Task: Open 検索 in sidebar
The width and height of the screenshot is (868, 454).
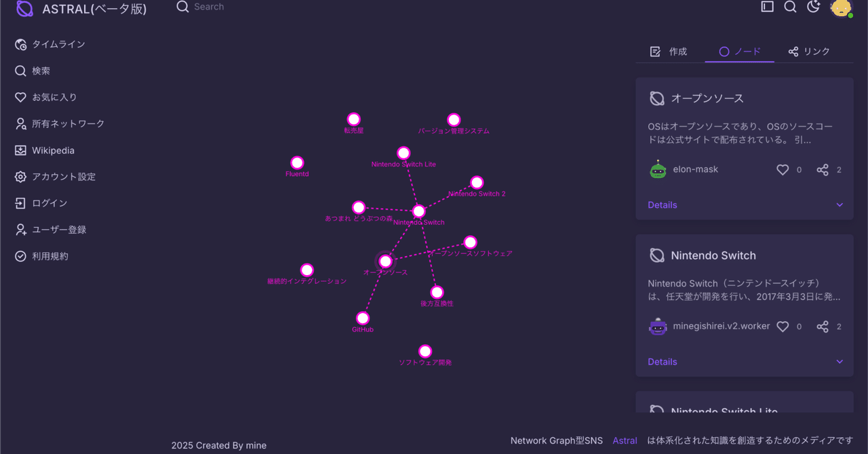Action: (x=33, y=70)
